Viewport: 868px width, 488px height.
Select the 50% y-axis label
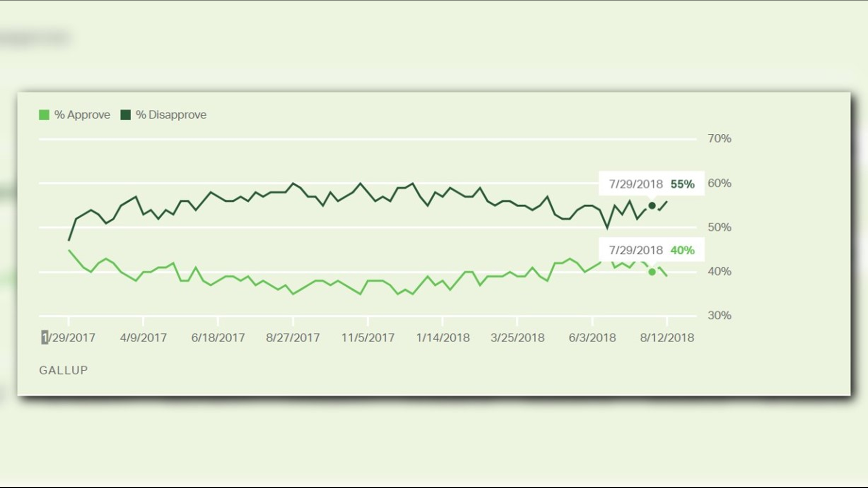pos(719,227)
